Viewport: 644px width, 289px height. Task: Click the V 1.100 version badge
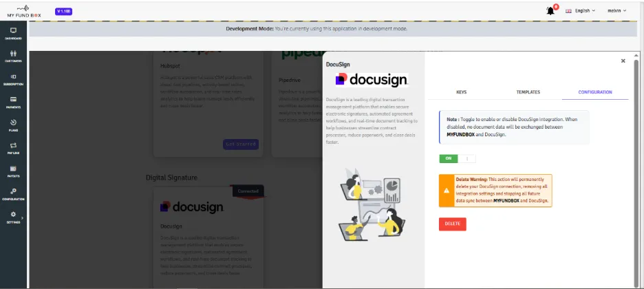click(x=63, y=11)
